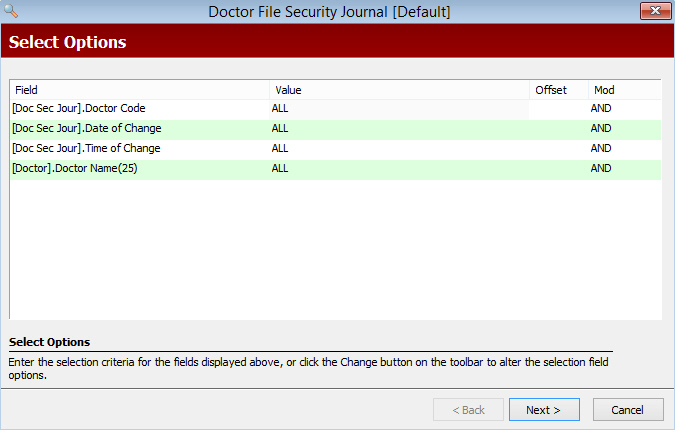Select the Time of Change field row
Screen dimensions: 675x430
tap(335, 148)
